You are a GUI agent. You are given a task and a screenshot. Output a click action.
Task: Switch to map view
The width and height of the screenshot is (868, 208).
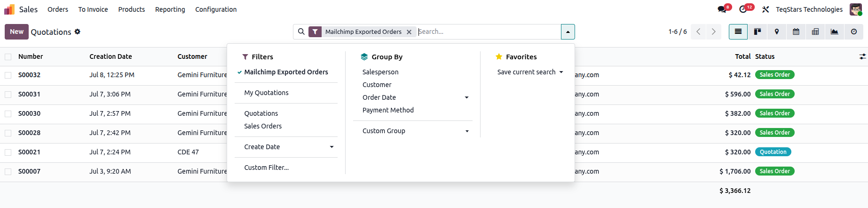(x=777, y=32)
